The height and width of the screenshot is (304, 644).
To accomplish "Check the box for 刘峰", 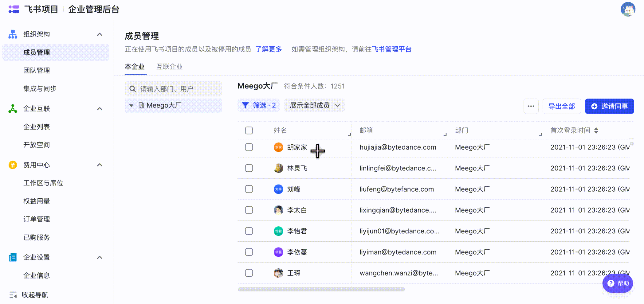I will pos(249,189).
